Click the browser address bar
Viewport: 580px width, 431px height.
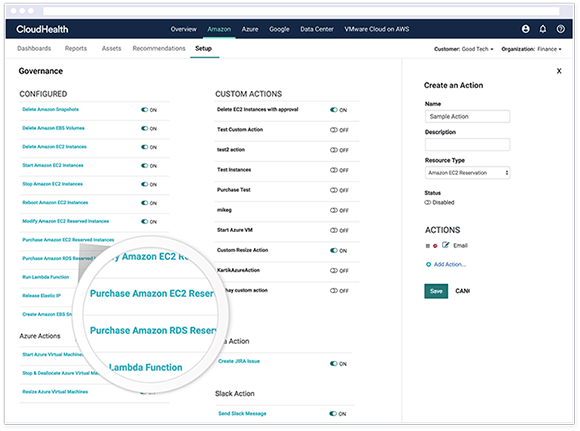pos(301,11)
